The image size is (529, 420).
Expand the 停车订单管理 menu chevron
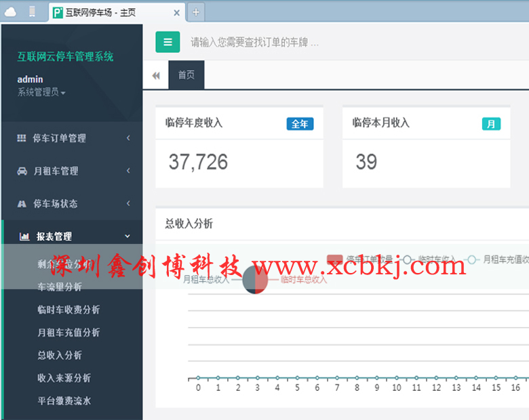[128, 138]
